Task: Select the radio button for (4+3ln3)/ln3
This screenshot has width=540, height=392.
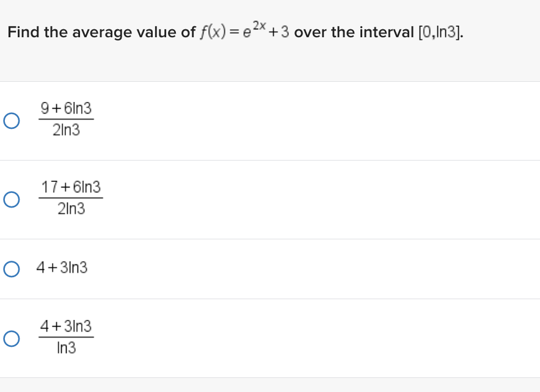Action: (x=12, y=338)
